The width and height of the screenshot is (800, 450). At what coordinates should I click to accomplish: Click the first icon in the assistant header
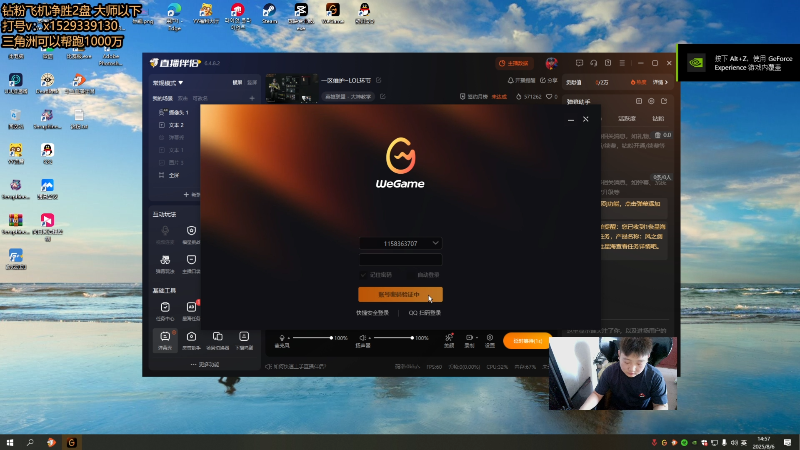click(x=639, y=102)
